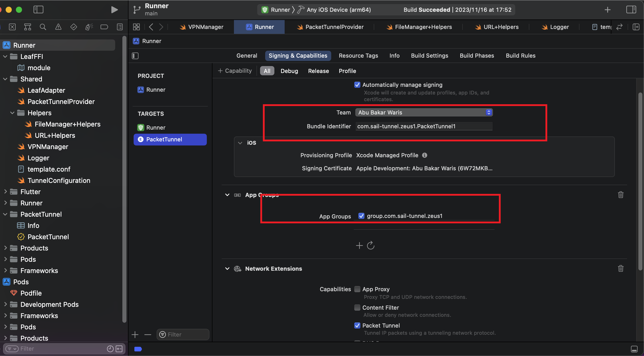Toggle group.com.sail-tunnel.zeus1 app group checkbox

click(361, 216)
